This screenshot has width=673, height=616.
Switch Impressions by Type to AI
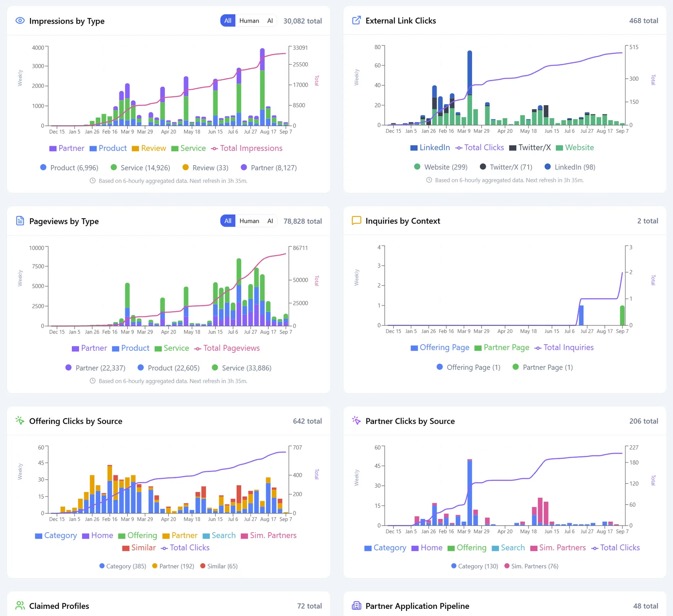click(270, 21)
